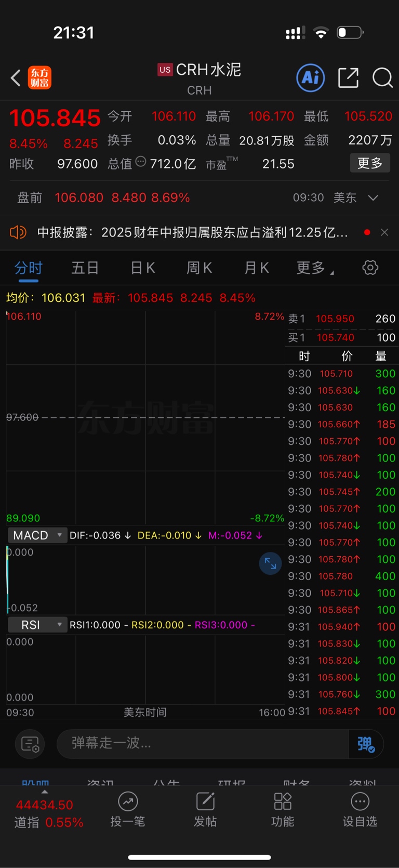The image size is (399, 868).
Task: Toggle the 弹 bullet comments button
Action: (x=366, y=744)
